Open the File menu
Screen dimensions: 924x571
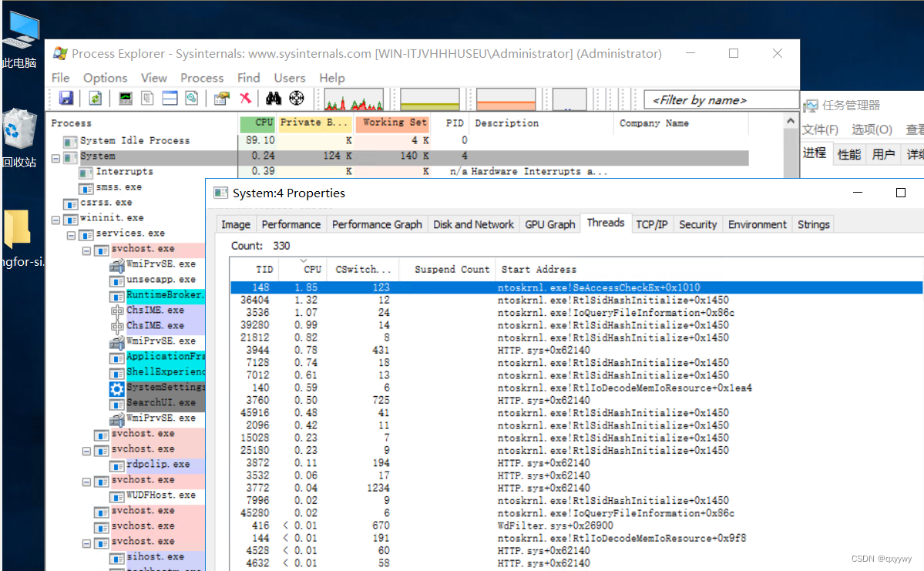[x=60, y=78]
